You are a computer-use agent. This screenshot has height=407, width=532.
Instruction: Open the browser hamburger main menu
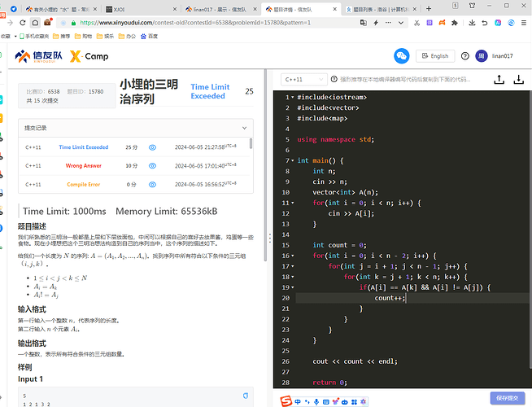(524, 23)
